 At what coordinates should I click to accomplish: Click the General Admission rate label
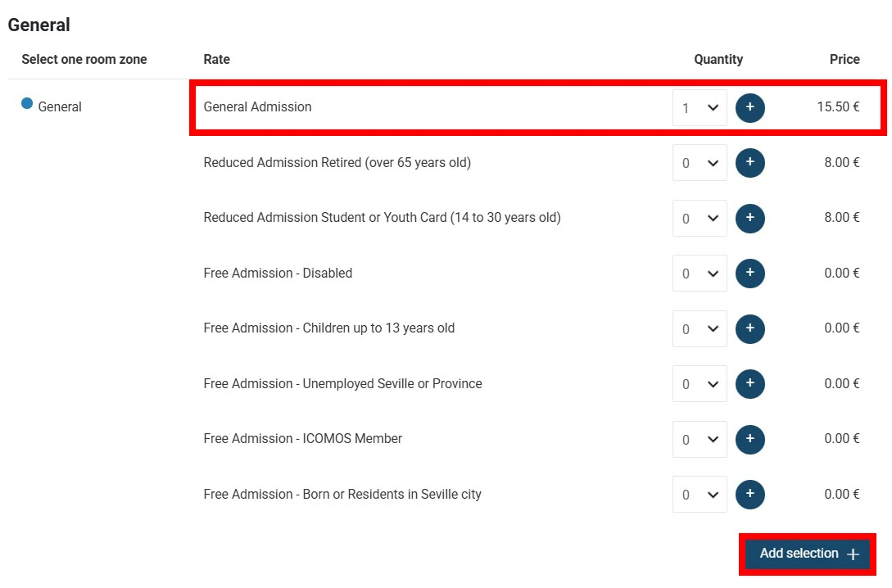257,107
